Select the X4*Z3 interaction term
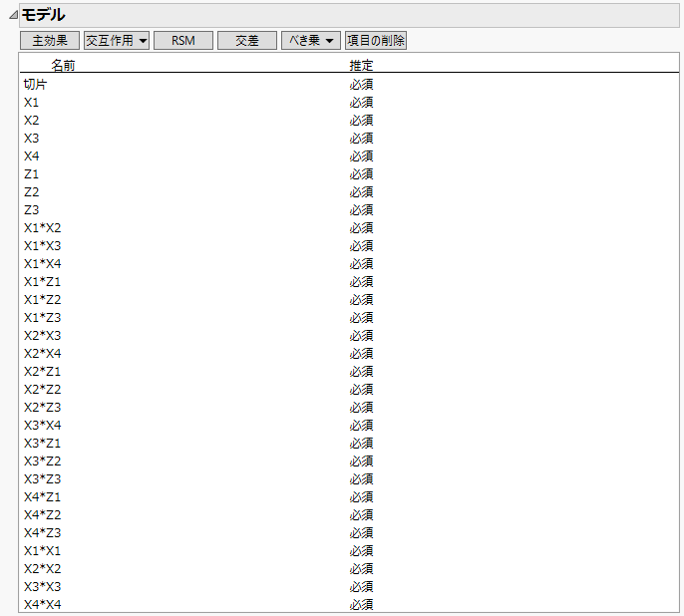The width and height of the screenshot is (684, 616). [42, 532]
